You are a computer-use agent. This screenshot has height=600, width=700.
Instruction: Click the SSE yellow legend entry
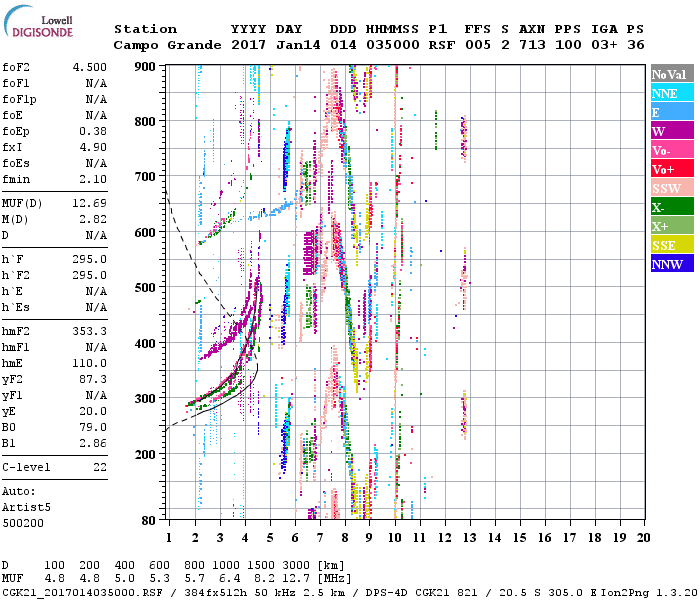tap(671, 245)
